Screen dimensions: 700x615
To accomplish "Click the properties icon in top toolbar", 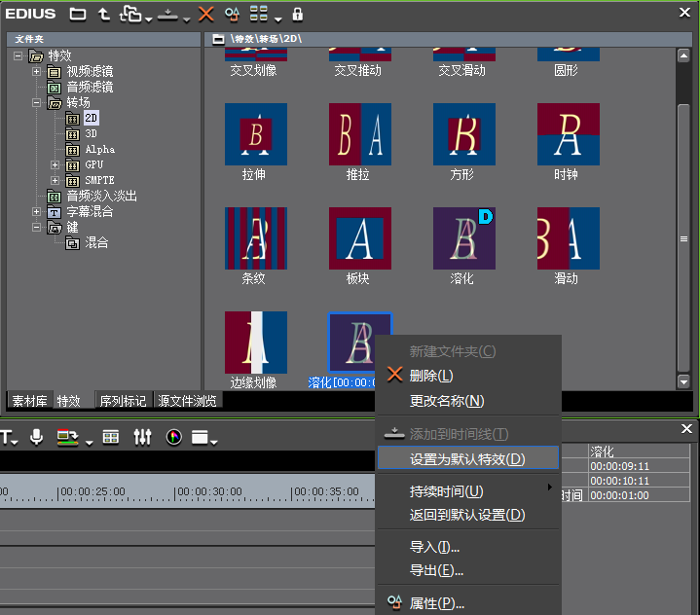I will tap(232, 15).
